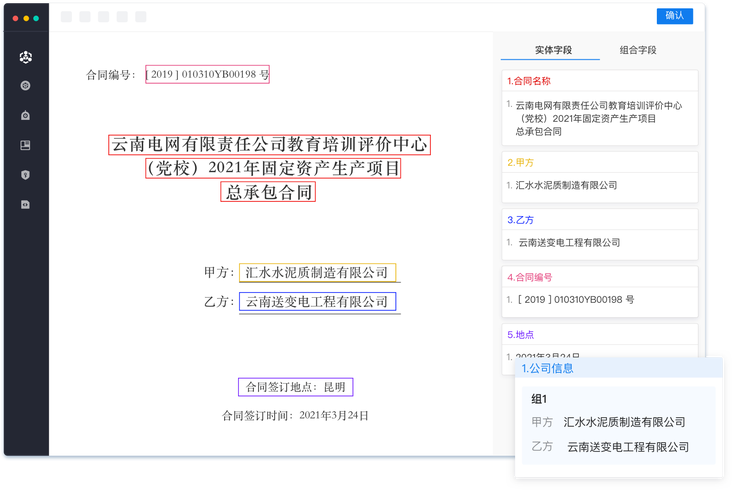Click the green maximize window dot
743x500 pixels.
point(36,18)
